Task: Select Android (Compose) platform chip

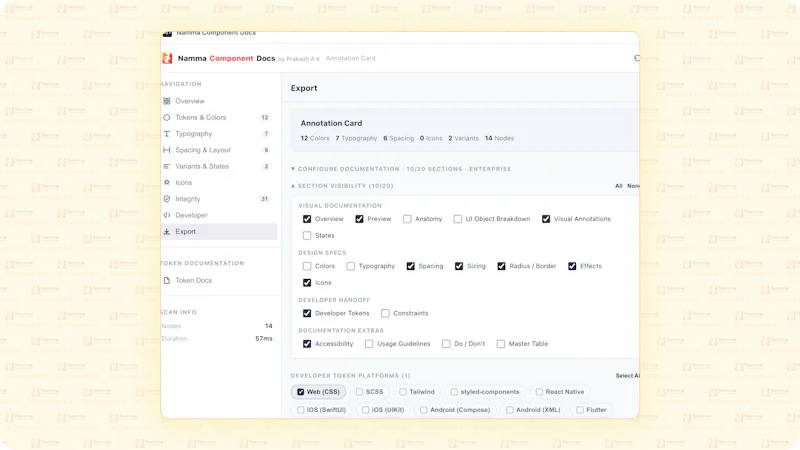Action: tap(455, 410)
